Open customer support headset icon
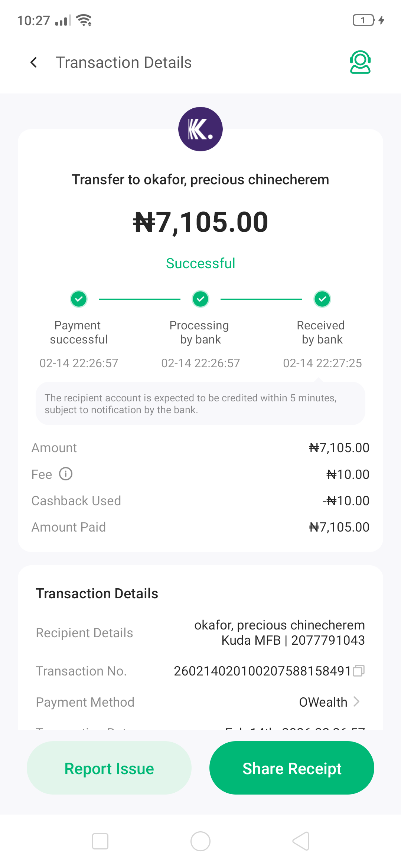 click(x=360, y=62)
